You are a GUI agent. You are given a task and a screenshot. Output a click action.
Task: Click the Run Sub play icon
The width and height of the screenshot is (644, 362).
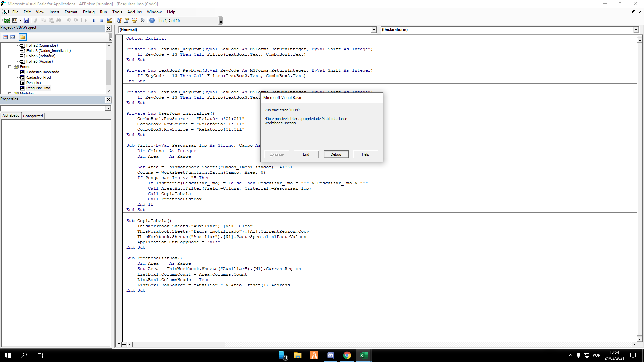point(86,20)
